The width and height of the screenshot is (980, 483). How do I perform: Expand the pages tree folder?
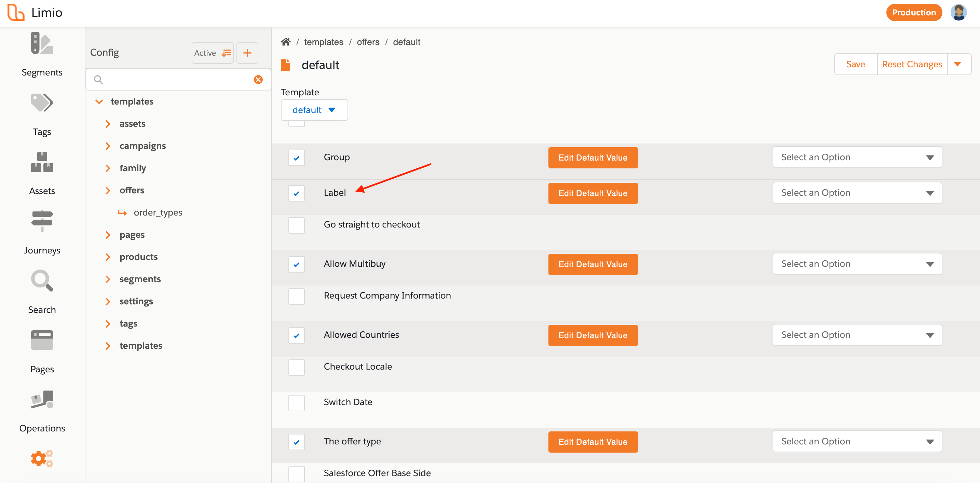[108, 235]
